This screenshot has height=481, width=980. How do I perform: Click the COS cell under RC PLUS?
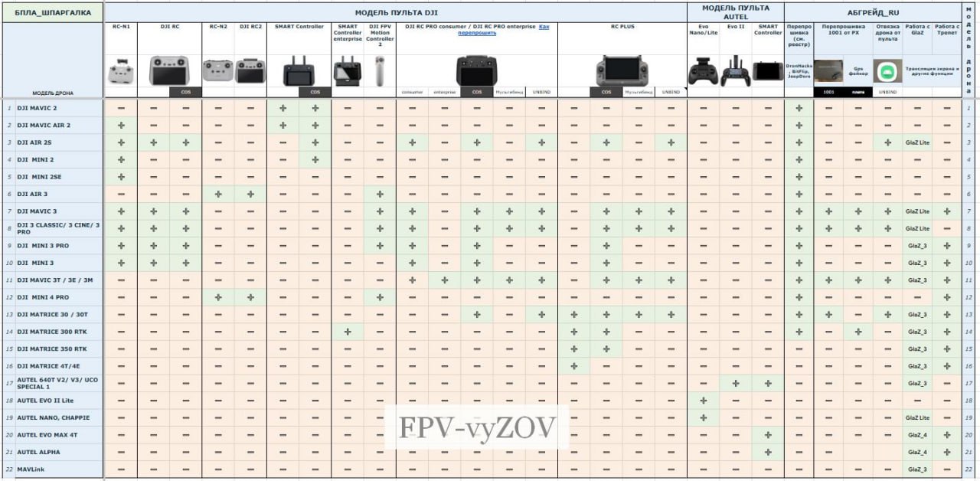(x=606, y=92)
